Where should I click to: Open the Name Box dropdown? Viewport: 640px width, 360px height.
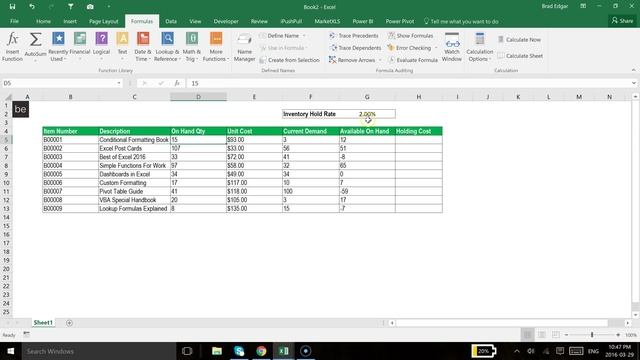click(119, 83)
